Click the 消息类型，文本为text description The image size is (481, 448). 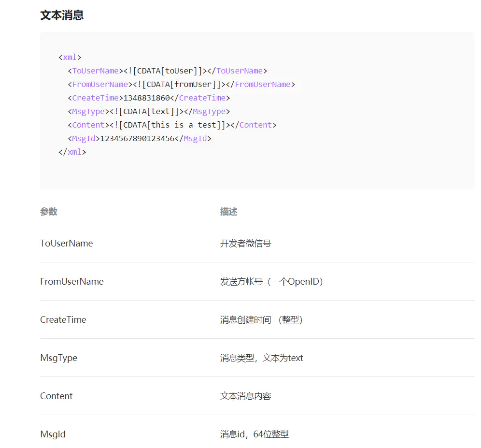tap(262, 358)
